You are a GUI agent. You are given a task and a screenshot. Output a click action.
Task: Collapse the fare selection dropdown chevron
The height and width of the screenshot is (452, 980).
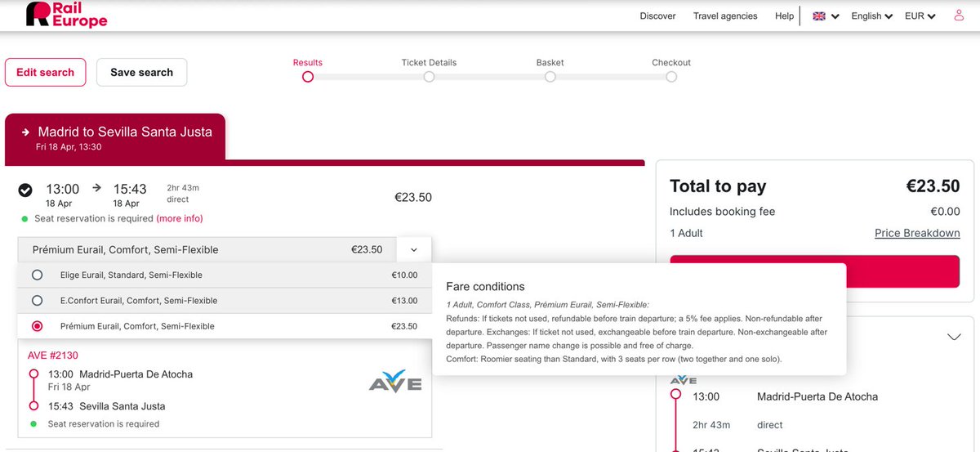pyautogui.click(x=414, y=250)
